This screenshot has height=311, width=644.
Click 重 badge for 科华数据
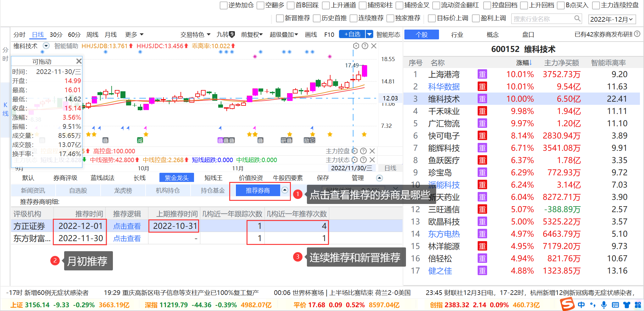pos(482,87)
